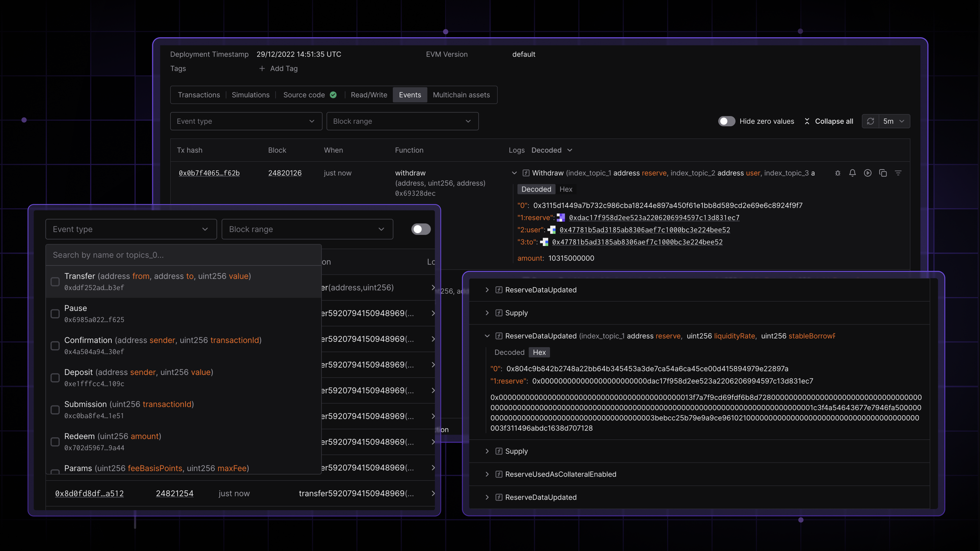
Task: Click the refresh icon beside the 5m selector
Action: pyautogui.click(x=870, y=121)
